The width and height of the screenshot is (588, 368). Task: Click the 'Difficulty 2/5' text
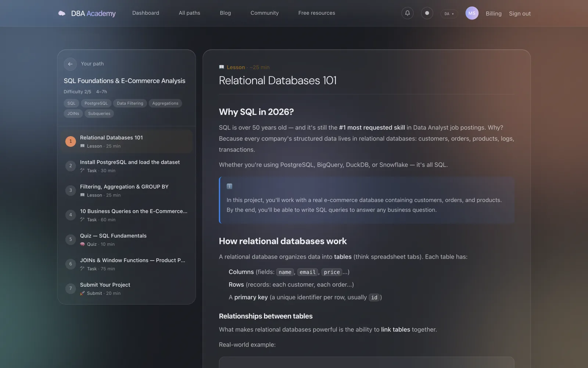[x=77, y=92]
